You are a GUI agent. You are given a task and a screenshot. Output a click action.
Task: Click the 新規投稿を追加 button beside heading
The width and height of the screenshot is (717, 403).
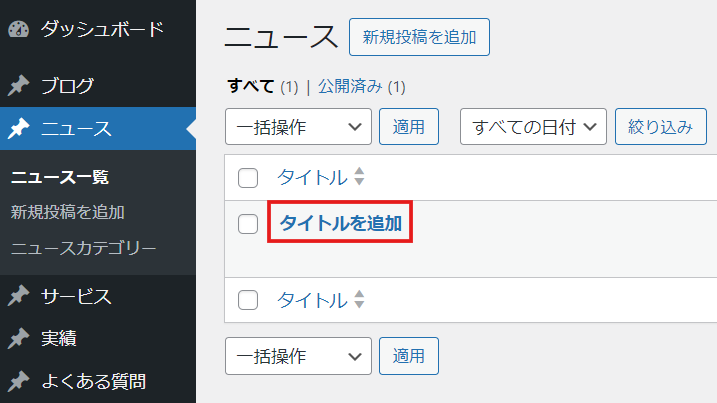(x=419, y=37)
